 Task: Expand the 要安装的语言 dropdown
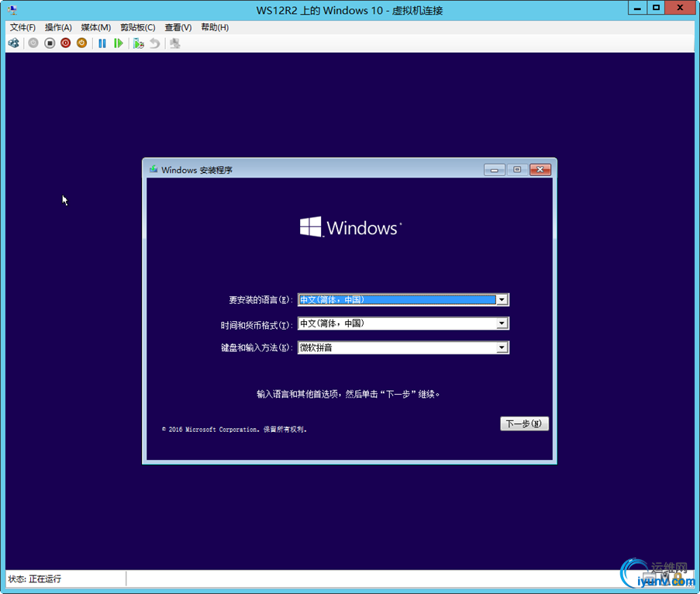coord(502,299)
